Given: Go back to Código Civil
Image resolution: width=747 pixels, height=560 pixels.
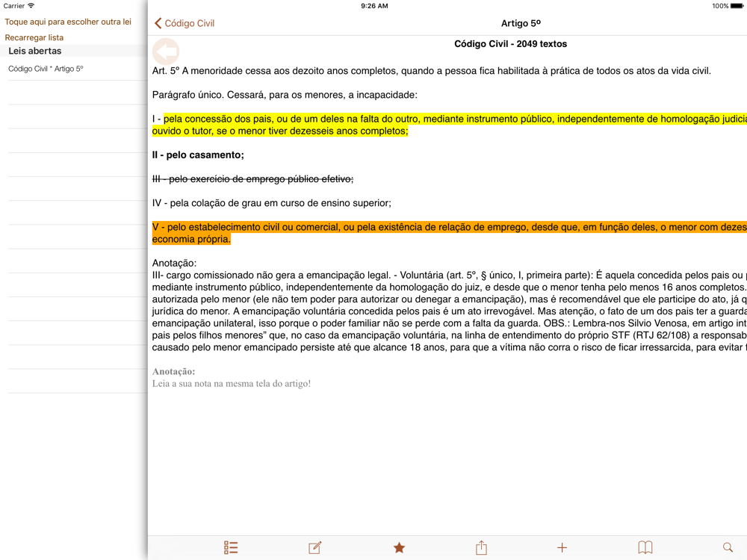Looking at the screenshot, I should point(185,23).
